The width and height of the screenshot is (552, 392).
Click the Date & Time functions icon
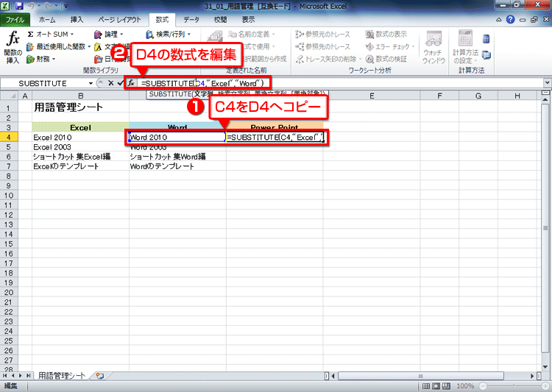tap(98, 59)
